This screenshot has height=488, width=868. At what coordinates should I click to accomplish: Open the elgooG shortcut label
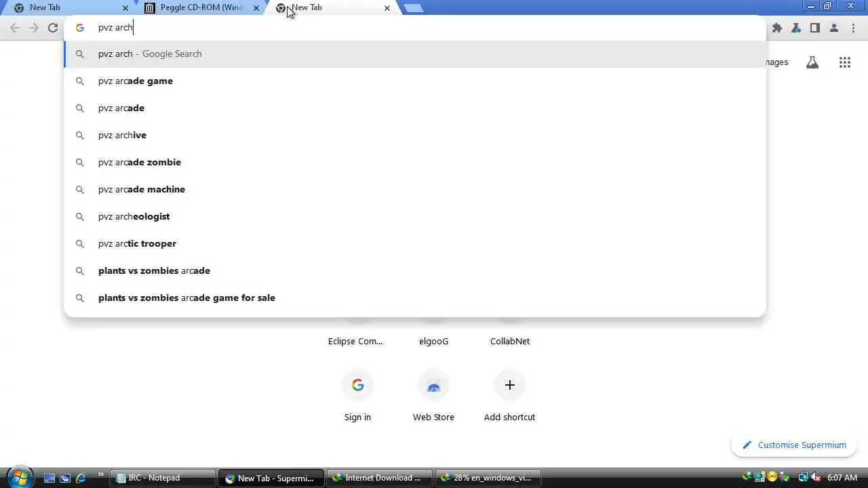tap(433, 341)
